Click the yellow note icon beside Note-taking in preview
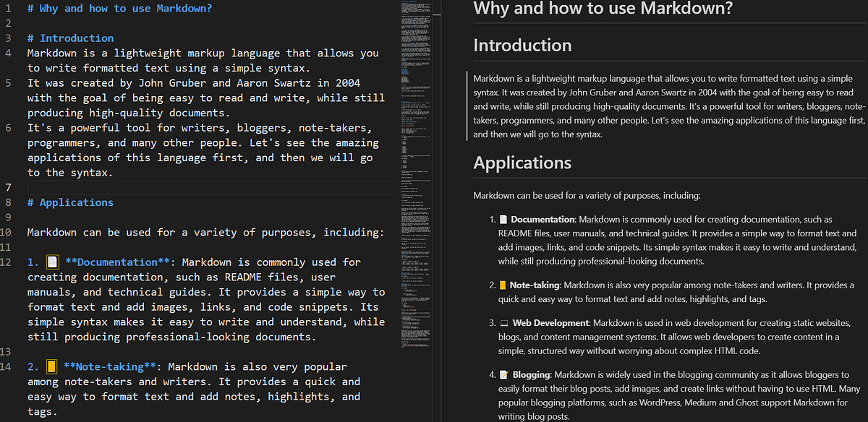The height and width of the screenshot is (422, 868). 501,284
